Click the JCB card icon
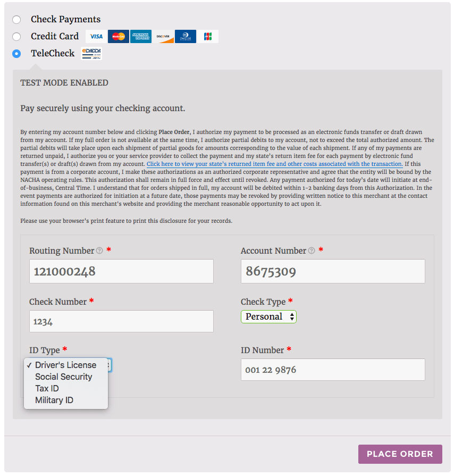The image size is (454, 476). coord(208,36)
